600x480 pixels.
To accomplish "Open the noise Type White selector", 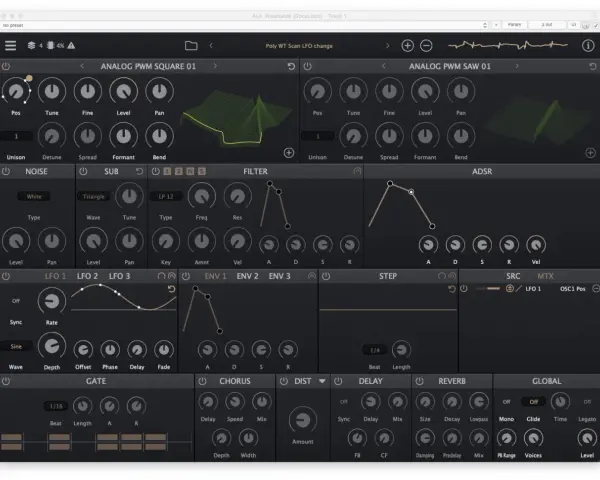I will pyautogui.click(x=34, y=196).
